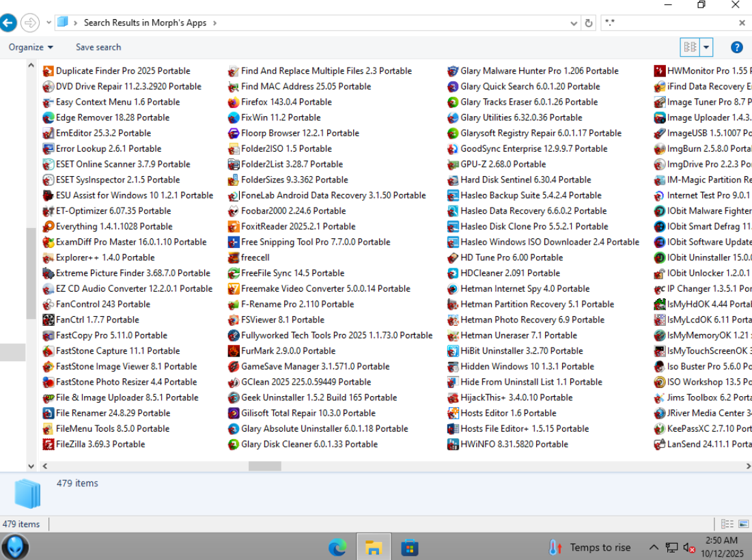Expand the view options dropdown arrow

706,47
